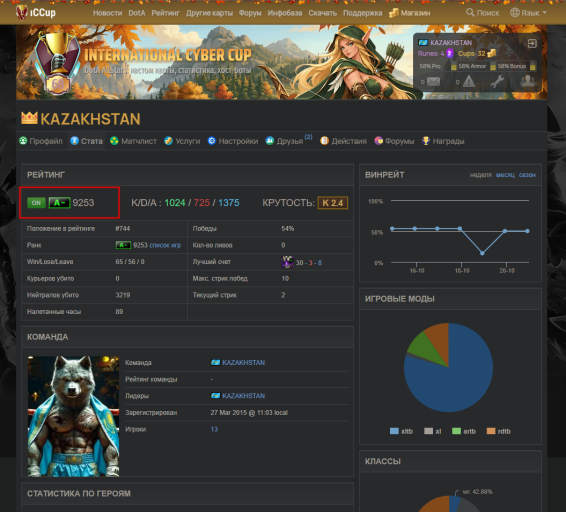Go to the Форум menu item
The width and height of the screenshot is (566, 512).
250,13
